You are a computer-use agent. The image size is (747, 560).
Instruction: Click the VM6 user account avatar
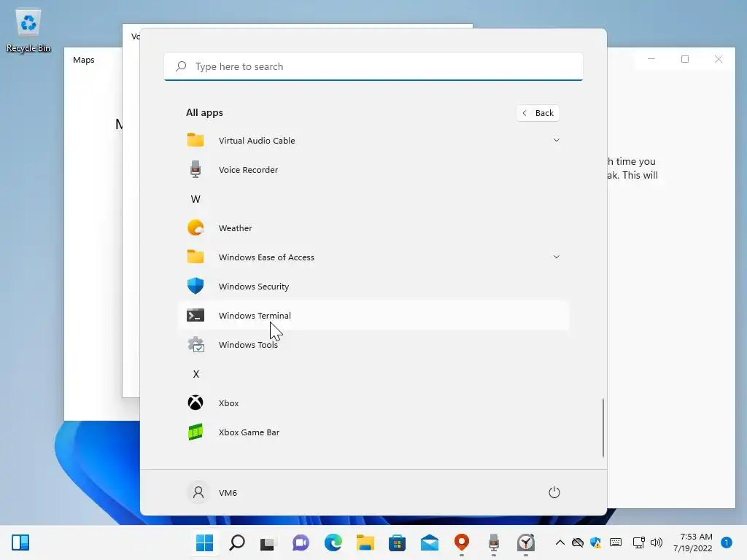pos(198,492)
